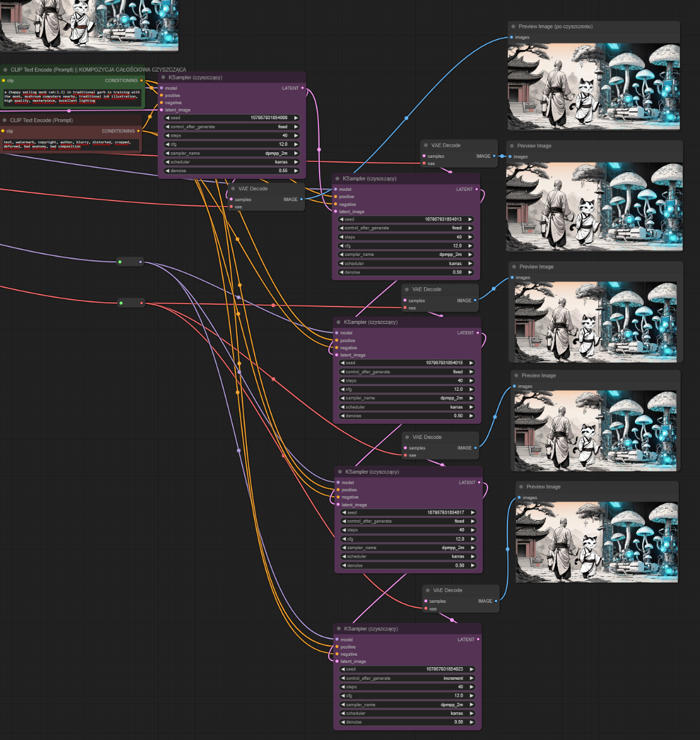
Task: Open scheduler karras dropdown in KSampler seed ending 4023
Action: [x=407, y=713]
